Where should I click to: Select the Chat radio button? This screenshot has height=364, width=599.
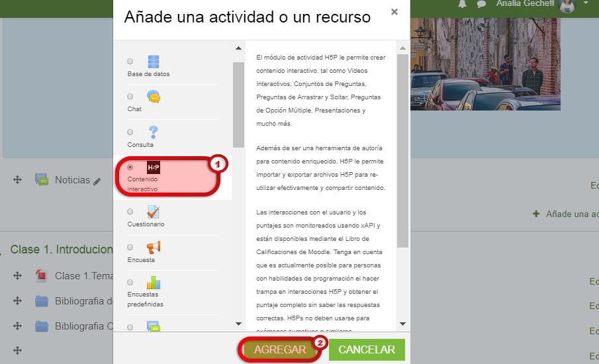tap(130, 96)
